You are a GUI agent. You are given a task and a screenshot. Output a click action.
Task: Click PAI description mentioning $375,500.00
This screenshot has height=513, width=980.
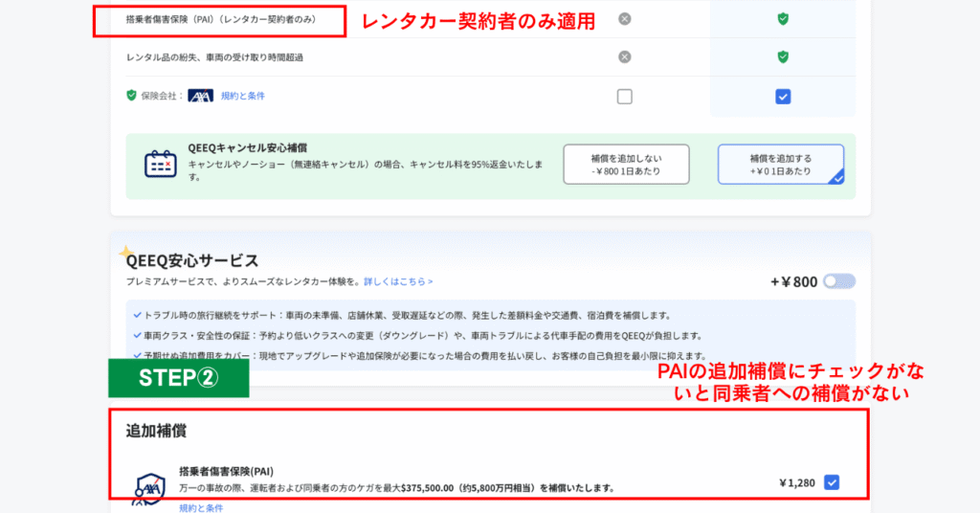tap(397, 488)
